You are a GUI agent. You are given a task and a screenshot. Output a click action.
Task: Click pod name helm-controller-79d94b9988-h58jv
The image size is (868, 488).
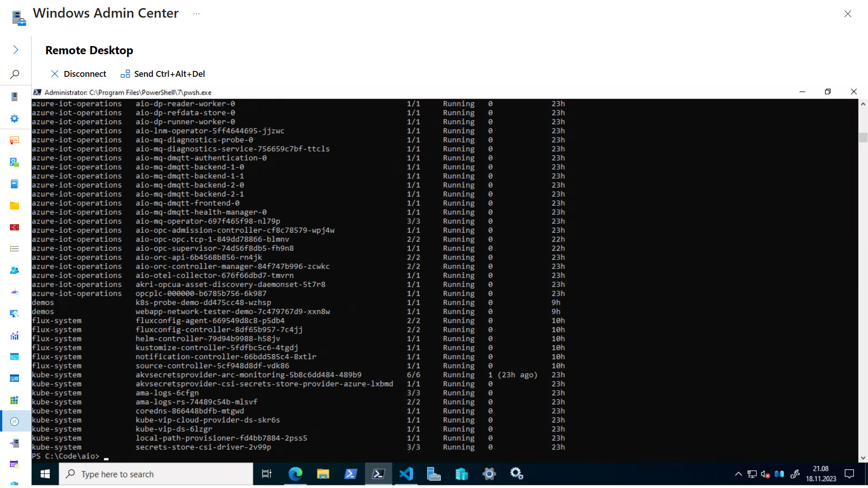208,339
